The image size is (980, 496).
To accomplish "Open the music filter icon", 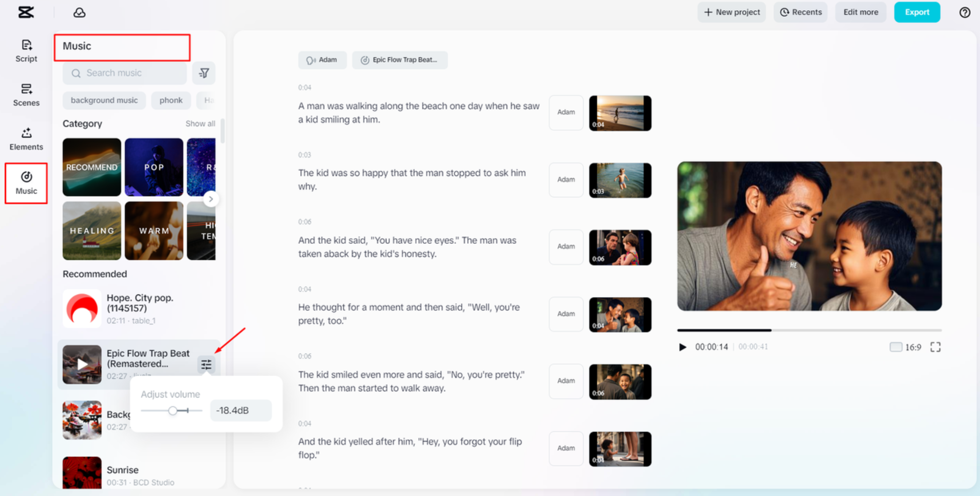I will click(x=204, y=73).
